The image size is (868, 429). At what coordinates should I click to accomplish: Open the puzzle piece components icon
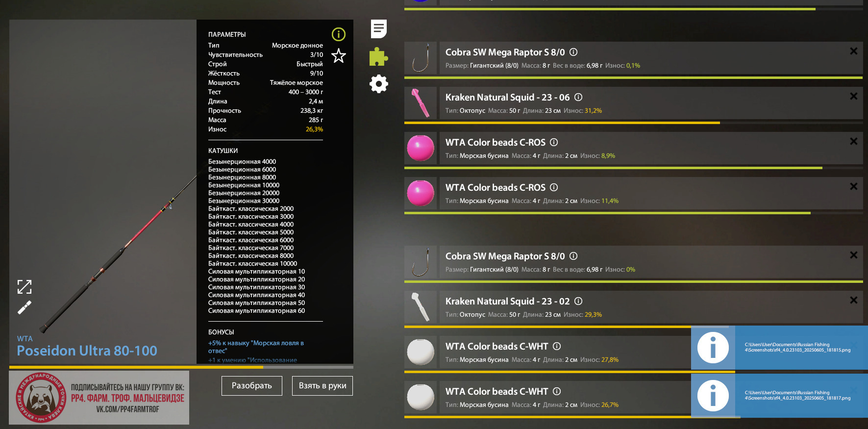pyautogui.click(x=378, y=56)
